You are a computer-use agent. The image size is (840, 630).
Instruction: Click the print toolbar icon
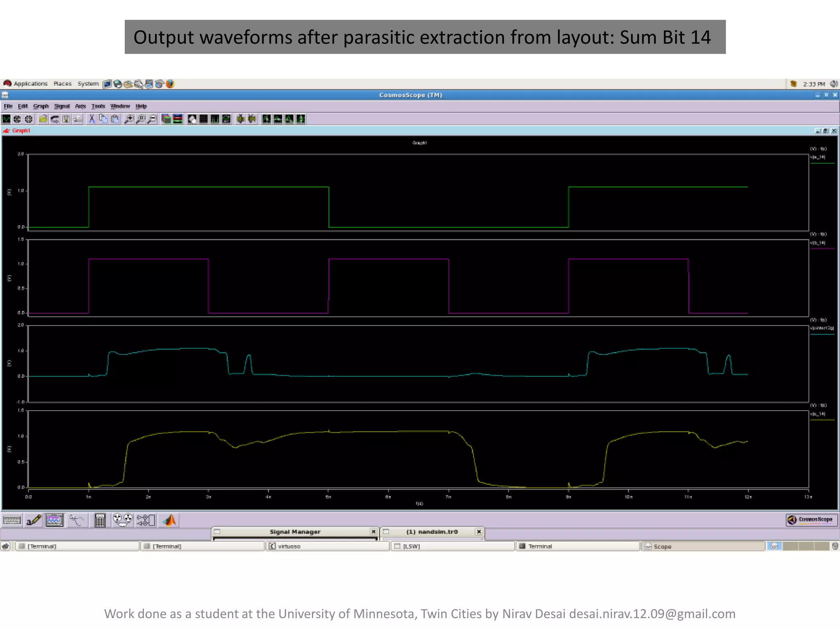pyautogui.click(x=78, y=119)
